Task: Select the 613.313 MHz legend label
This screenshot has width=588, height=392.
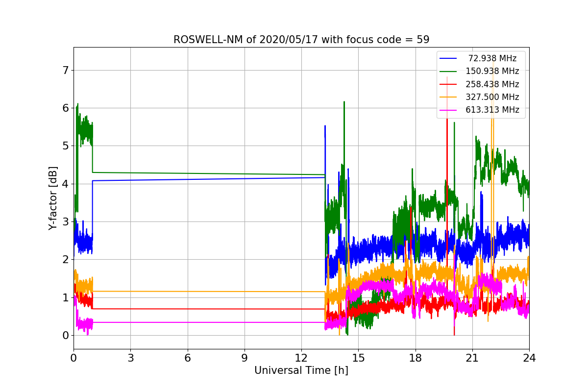Action: 492,110
